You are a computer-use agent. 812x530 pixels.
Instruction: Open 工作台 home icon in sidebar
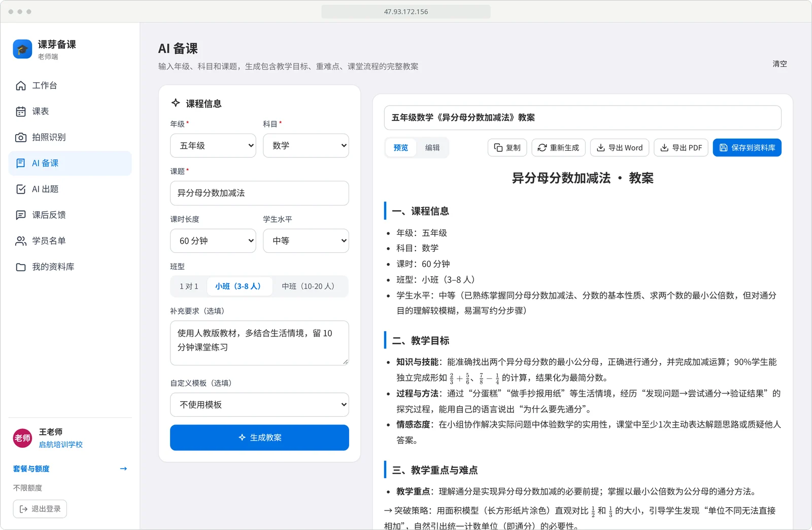[21, 86]
